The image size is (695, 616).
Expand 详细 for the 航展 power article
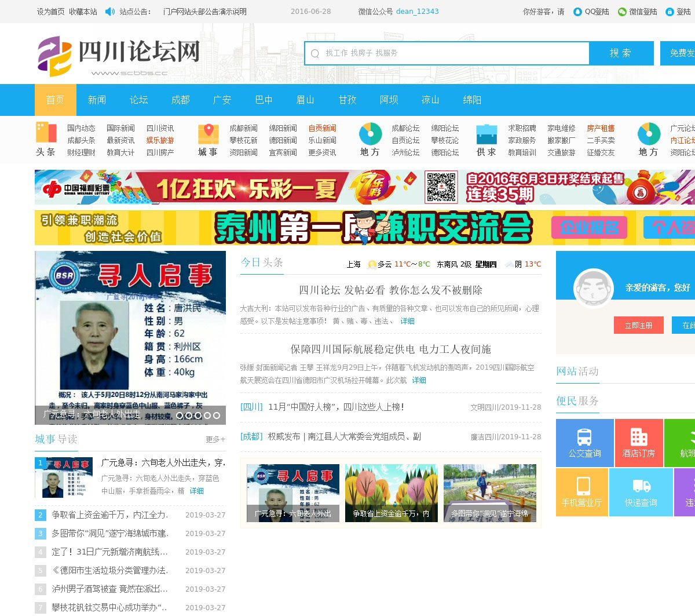419,381
